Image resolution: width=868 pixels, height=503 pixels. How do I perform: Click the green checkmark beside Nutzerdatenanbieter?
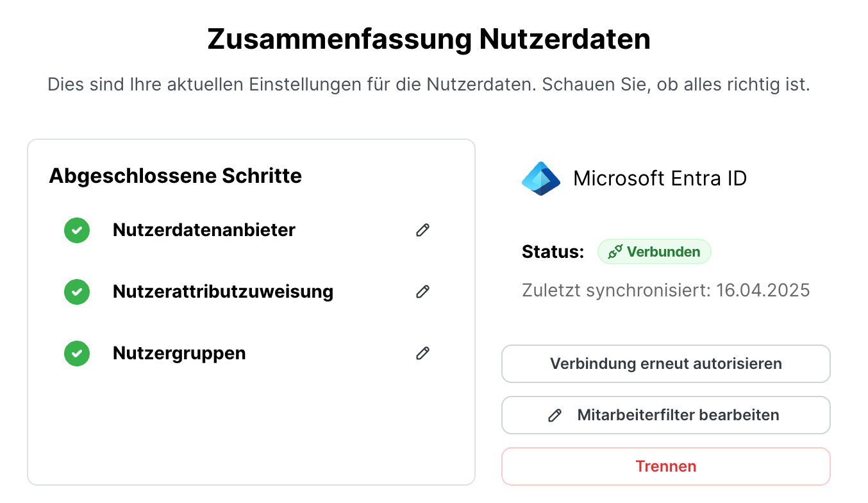click(x=76, y=230)
